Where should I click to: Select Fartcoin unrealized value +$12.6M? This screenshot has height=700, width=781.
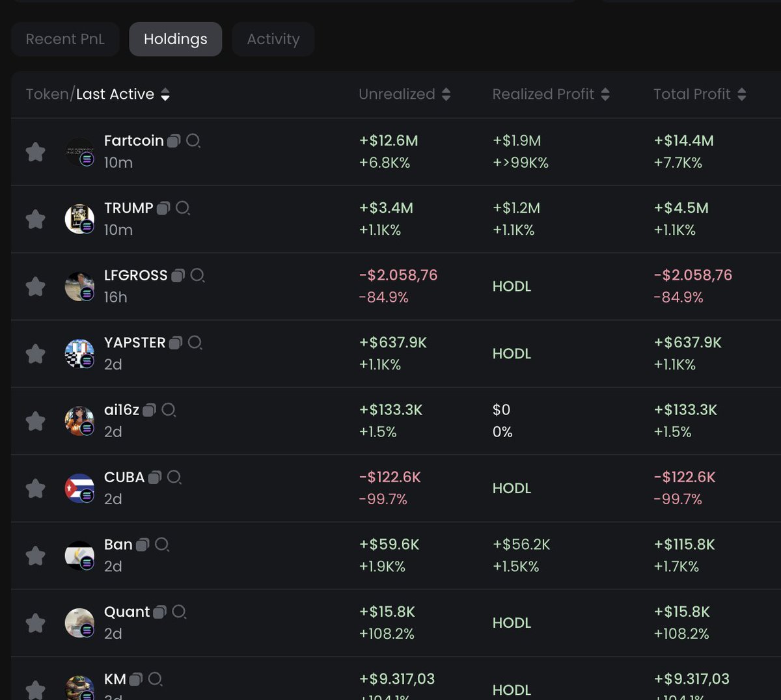click(x=389, y=141)
